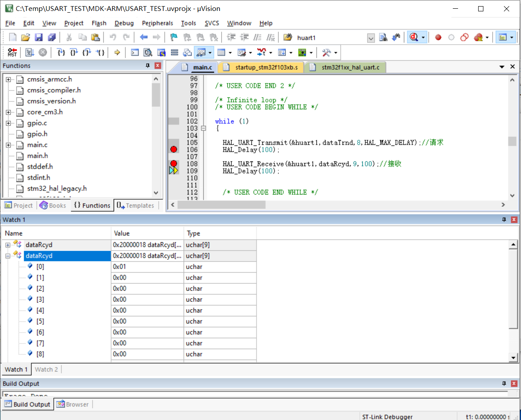This screenshot has height=420, width=521.
Task: Switch to the Watch 2 tab
Action: point(46,369)
